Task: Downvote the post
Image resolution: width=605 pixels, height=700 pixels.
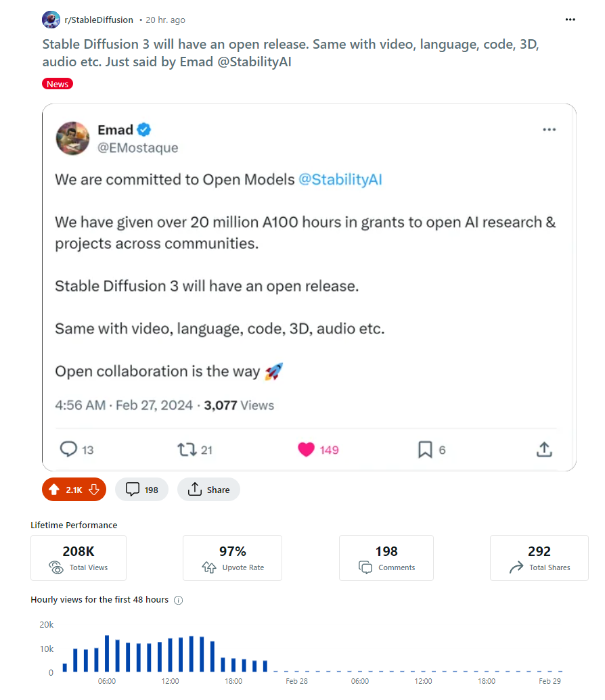Action: point(94,489)
